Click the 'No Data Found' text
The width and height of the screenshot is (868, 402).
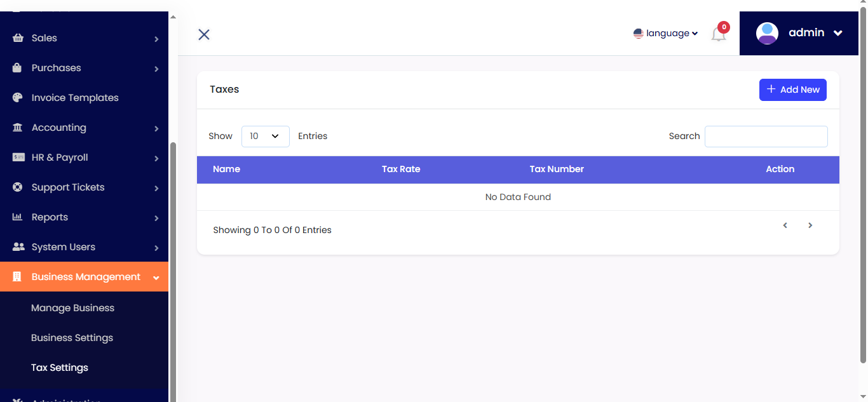518,197
